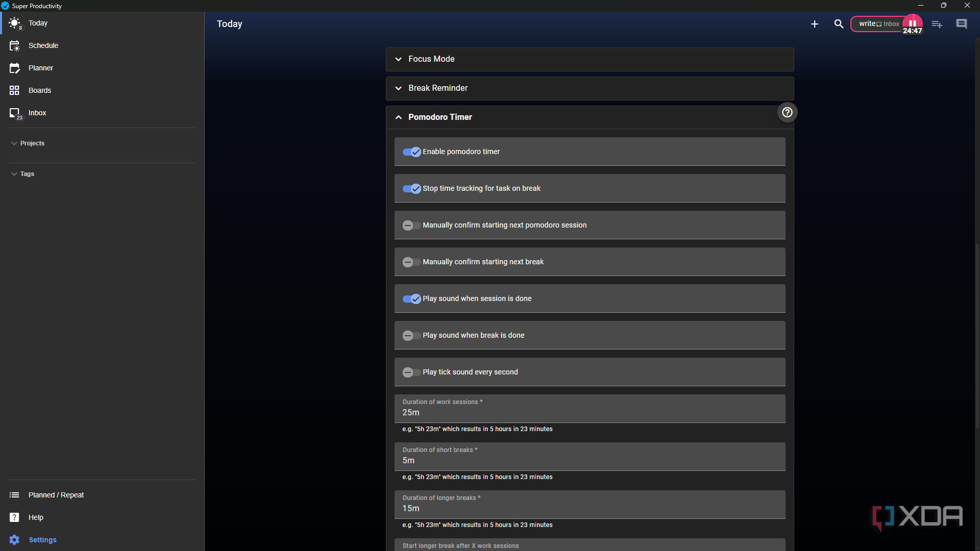Viewport: 980px width, 551px height.
Task: Pause the running task tracker
Action: (x=913, y=23)
